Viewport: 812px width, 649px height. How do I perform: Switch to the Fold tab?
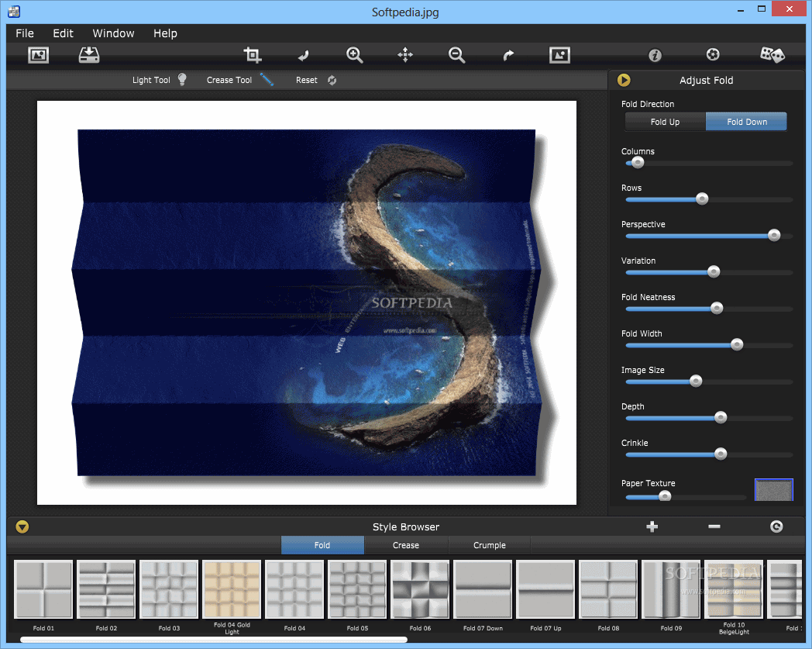[322, 545]
